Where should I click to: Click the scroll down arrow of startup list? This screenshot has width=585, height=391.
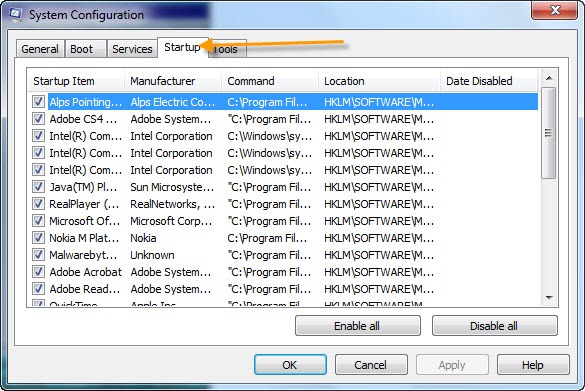pos(549,297)
